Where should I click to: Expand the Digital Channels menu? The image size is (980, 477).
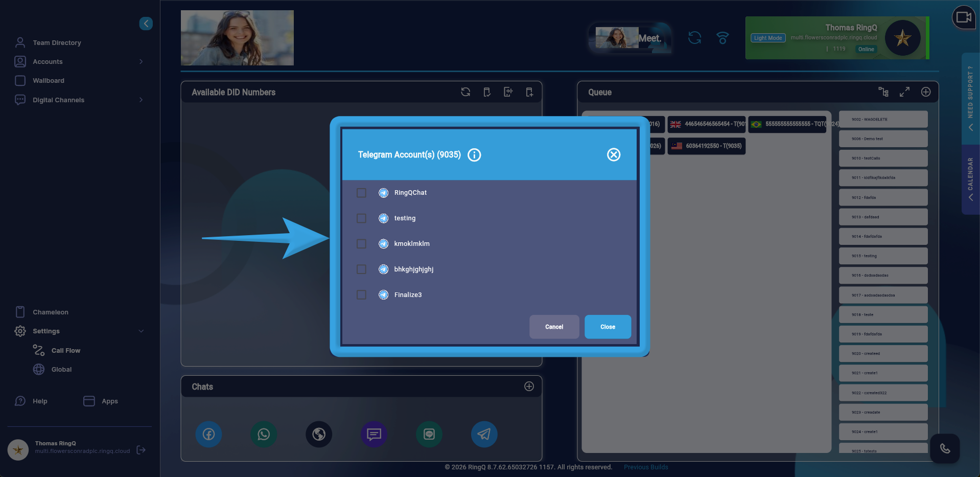141,100
